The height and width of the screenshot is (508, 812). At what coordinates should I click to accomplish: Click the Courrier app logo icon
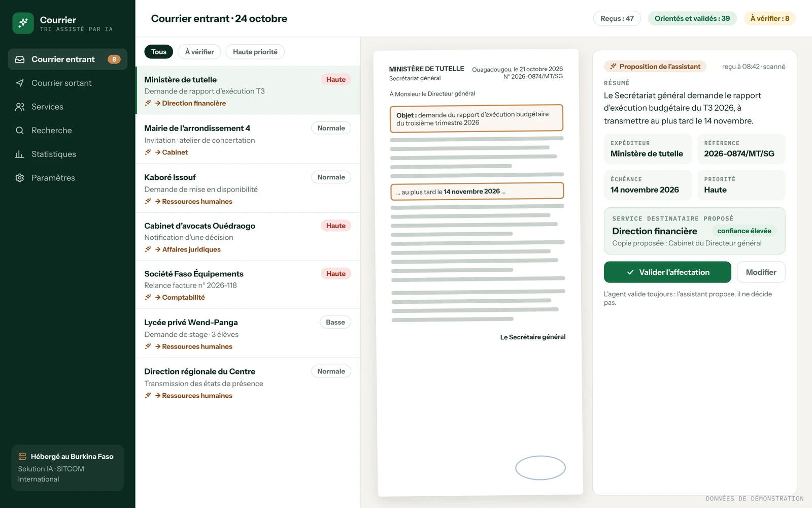pyautogui.click(x=23, y=23)
